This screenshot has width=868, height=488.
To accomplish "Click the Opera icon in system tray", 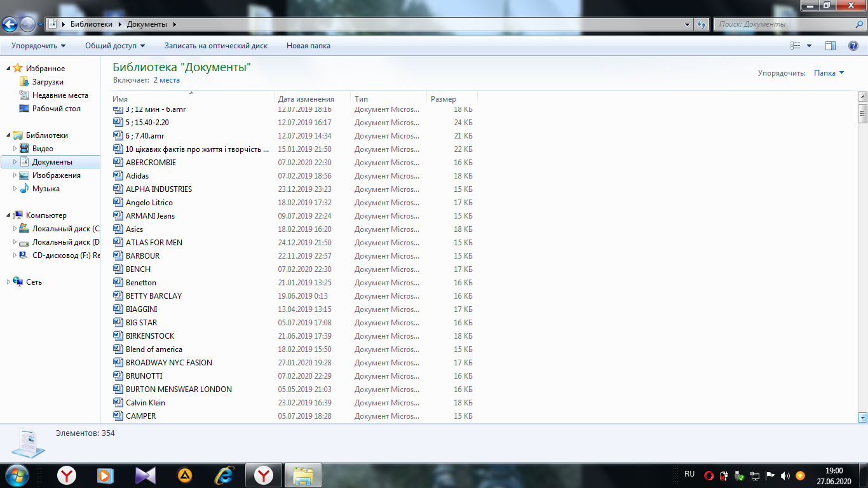I will coord(709,475).
